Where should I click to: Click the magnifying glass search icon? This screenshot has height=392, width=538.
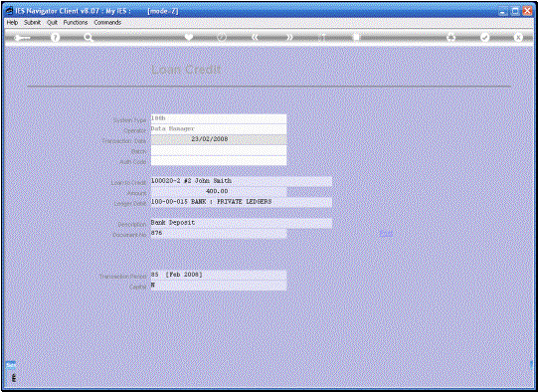[89, 38]
